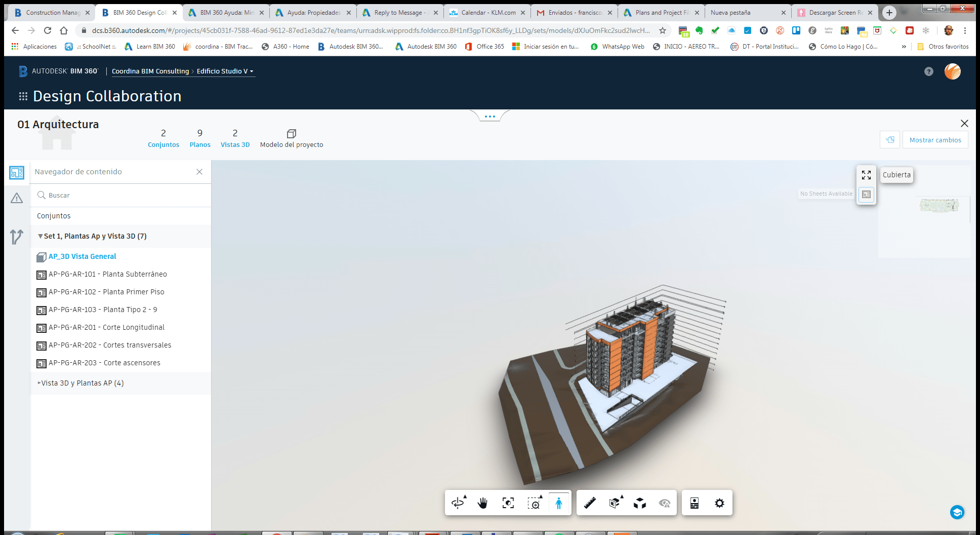Enable First Person navigation mode
The image size is (980, 535).
[x=559, y=503]
